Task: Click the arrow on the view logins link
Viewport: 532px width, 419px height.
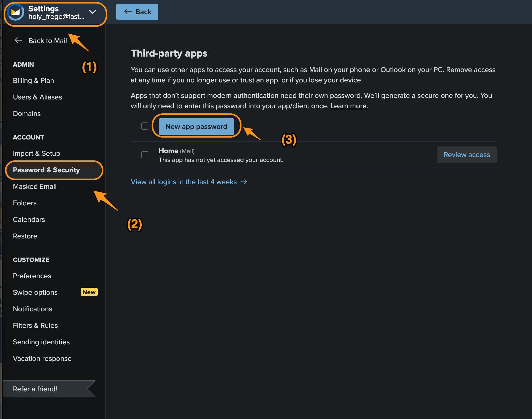Action: tap(244, 182)
